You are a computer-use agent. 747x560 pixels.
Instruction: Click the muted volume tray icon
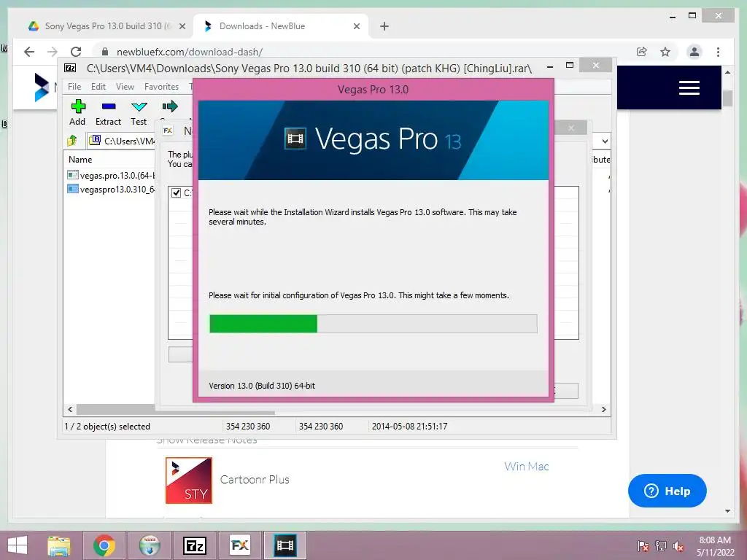(x=678, y=546)
